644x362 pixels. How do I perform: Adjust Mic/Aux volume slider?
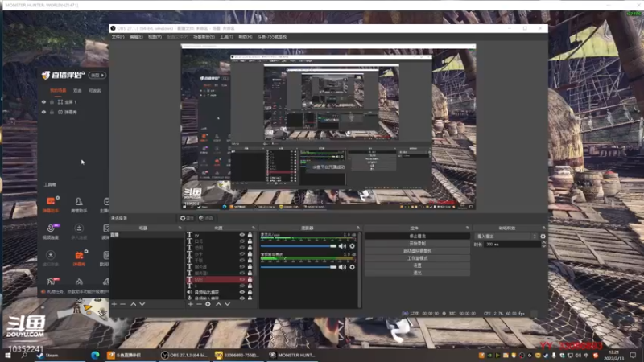299,246
